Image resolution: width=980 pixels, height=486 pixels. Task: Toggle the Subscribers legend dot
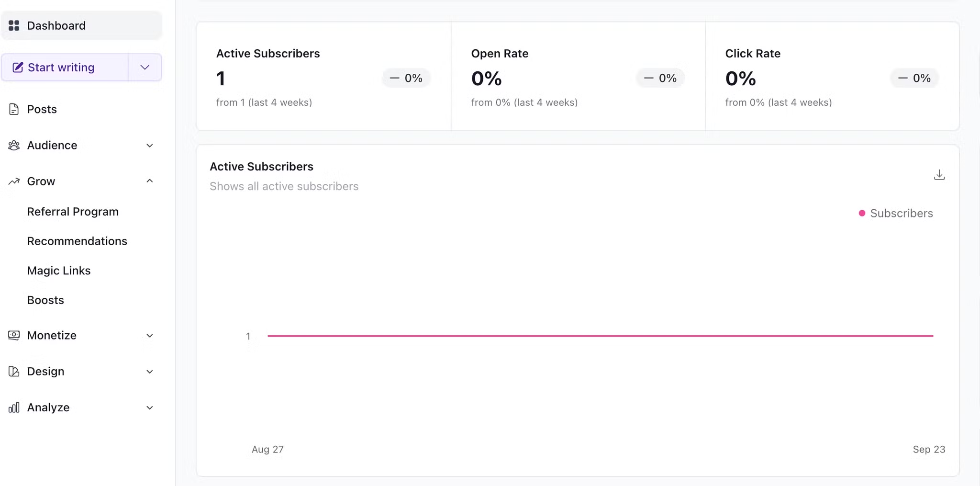(862, 213)
